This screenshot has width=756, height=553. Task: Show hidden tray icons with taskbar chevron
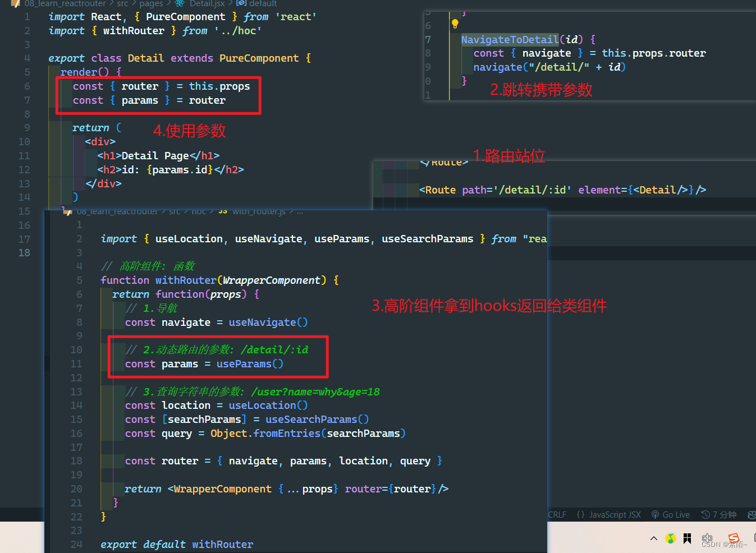(x=653, y=538)
